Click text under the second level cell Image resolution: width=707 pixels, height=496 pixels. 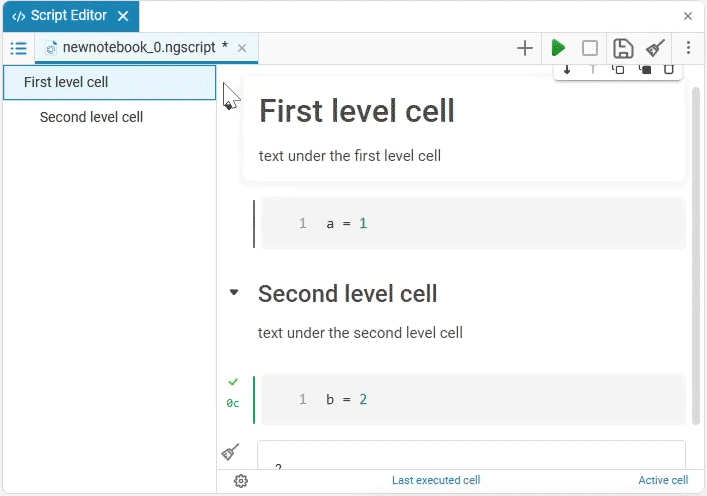click(360, 333)
